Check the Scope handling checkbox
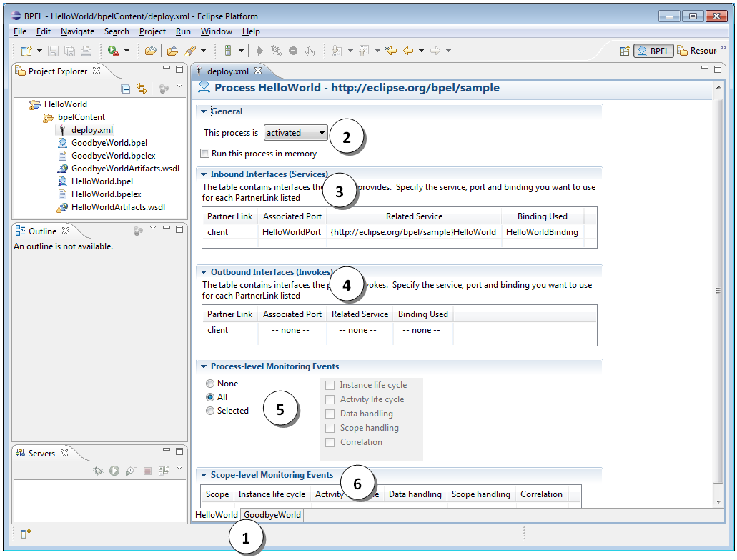Image resolution: width=737 pixels, height=560 pixels. (x=330, y=428)
